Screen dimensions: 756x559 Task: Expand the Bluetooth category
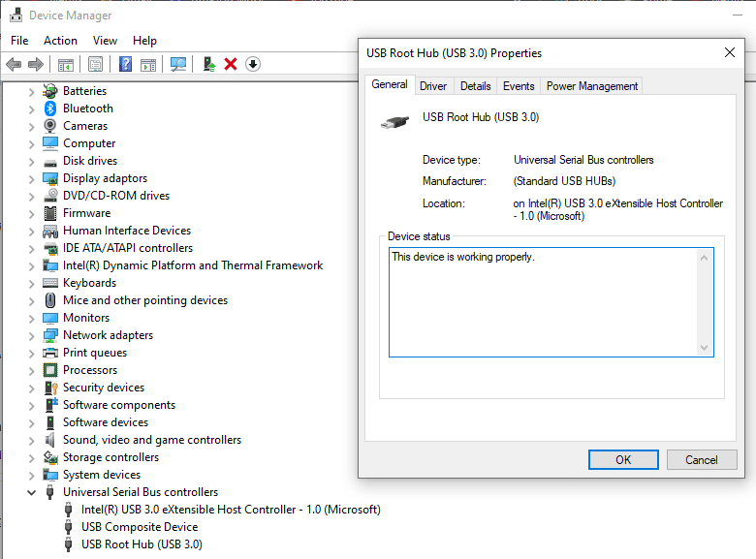[x=31, y=109]
